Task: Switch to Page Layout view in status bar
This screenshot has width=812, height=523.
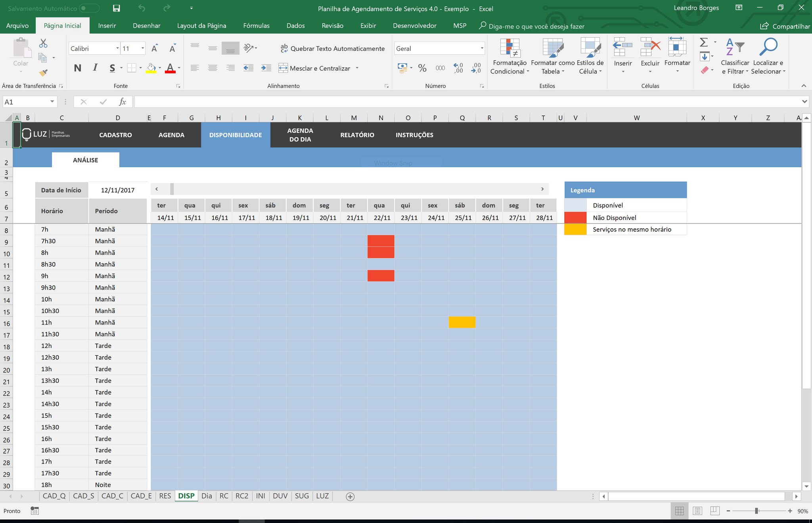Action: tap(697, 511)
